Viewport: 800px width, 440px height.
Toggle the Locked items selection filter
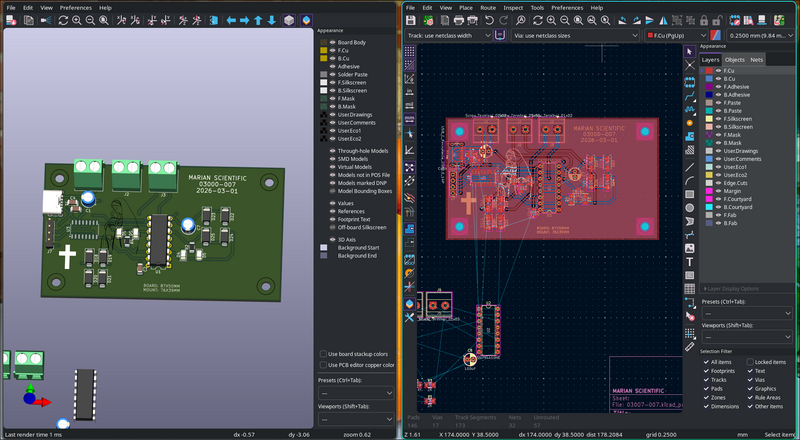(748, 361)
